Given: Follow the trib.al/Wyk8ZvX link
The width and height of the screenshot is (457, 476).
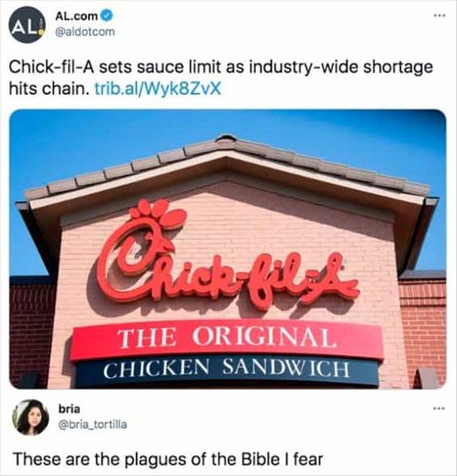Looking at the screenshot, I should (x=158, y=88).
